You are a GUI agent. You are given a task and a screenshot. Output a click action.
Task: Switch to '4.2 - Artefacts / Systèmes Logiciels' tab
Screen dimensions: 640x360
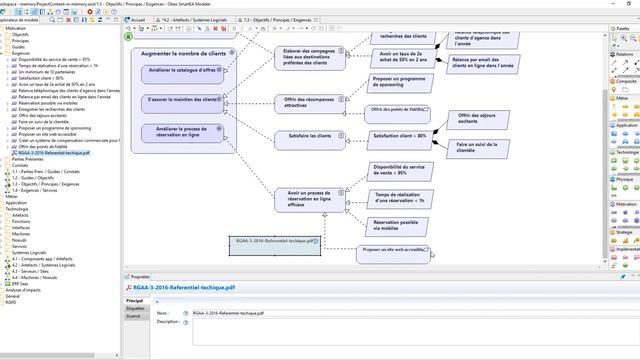pos(191,20)
